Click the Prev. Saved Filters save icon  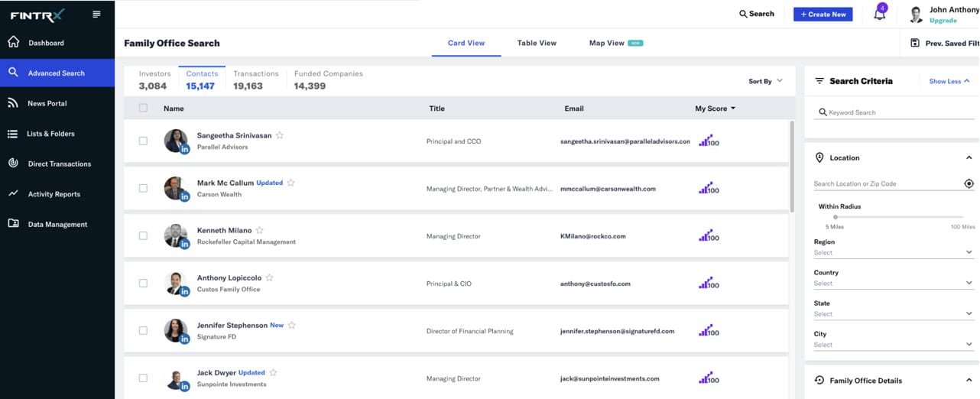[914, 43]
